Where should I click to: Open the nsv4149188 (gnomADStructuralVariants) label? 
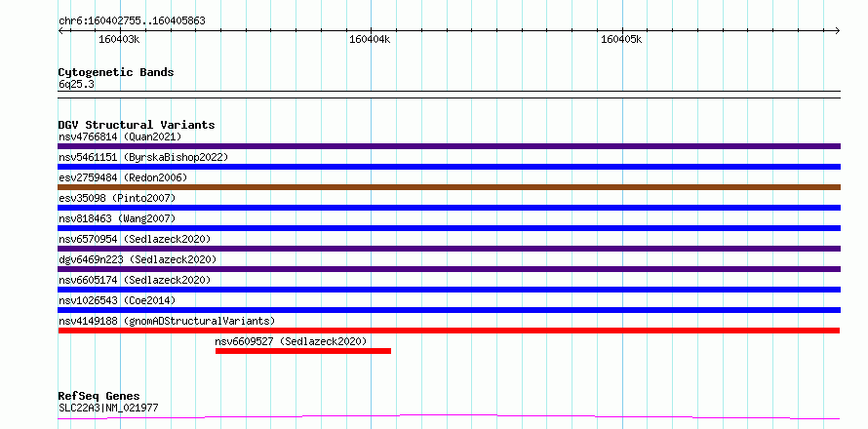167,321
